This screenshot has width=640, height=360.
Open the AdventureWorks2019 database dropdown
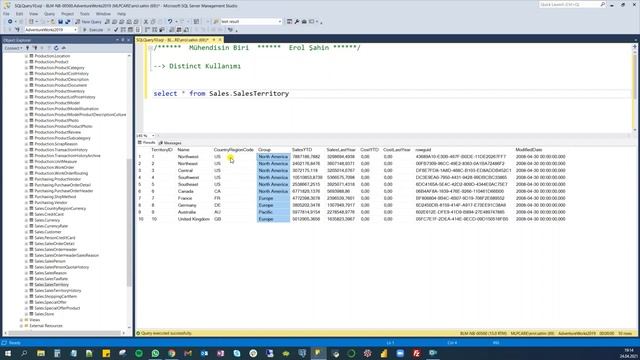coord(51,30)
